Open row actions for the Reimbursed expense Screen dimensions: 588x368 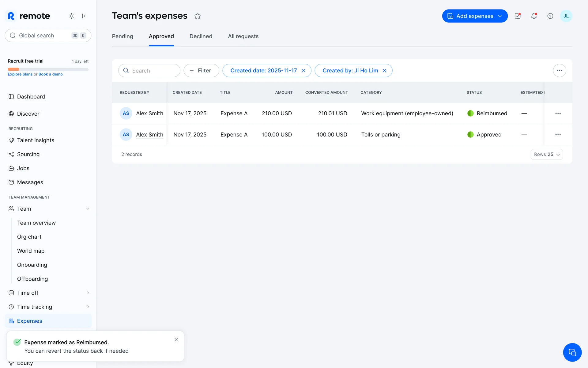click(558, 113)
